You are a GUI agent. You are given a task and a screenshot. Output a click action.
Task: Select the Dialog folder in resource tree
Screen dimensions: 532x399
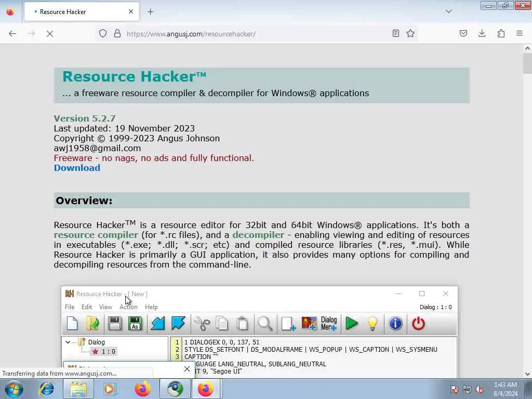click(91, 342)
